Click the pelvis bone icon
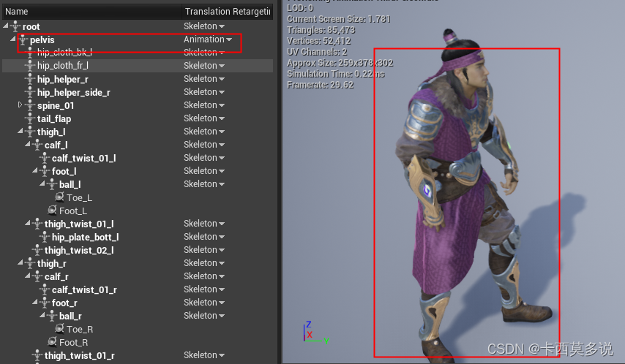 (x=23, y=39)
